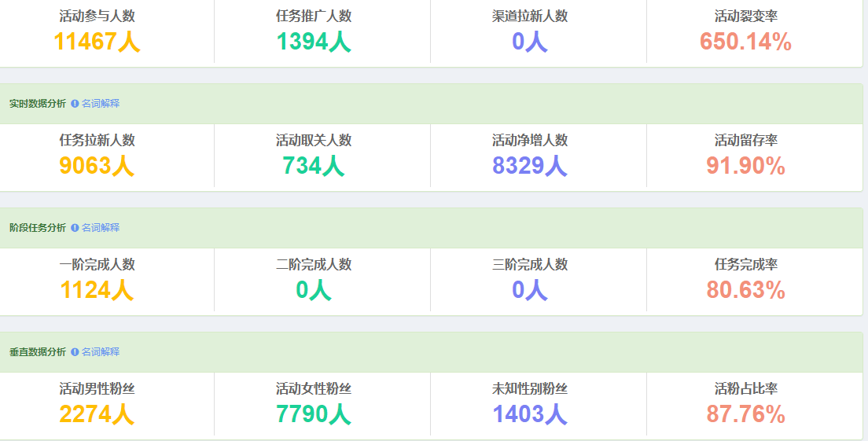The image size is (868, 441).
Task: Click the info icon beside 实时数据分析
Action: [x=75, y=104]
